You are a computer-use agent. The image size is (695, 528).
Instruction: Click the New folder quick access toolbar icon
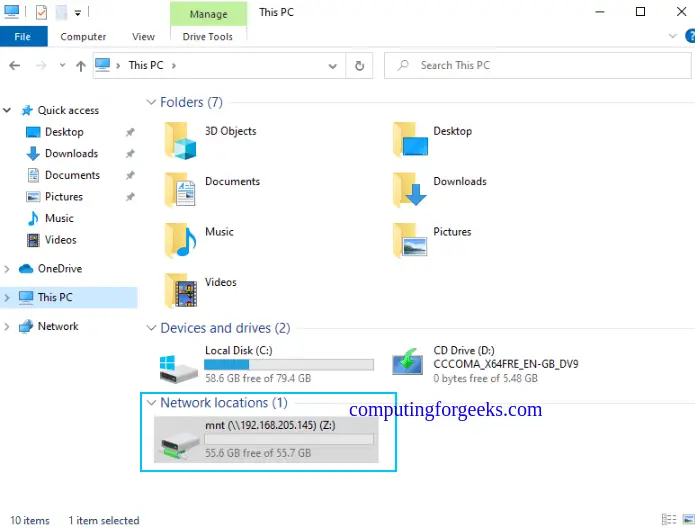point(61,12)
